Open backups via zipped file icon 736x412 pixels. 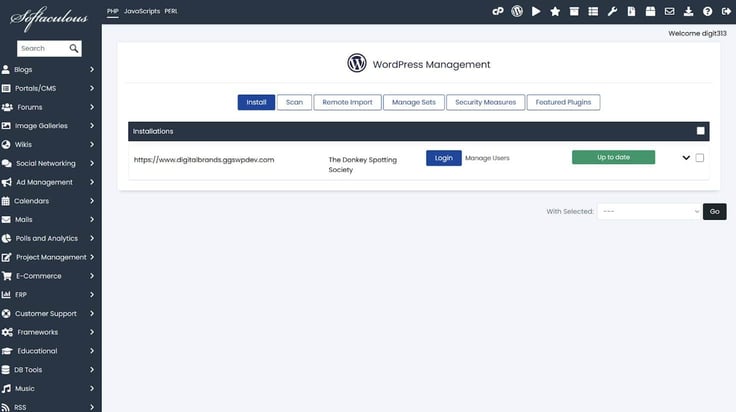[631, 11]
